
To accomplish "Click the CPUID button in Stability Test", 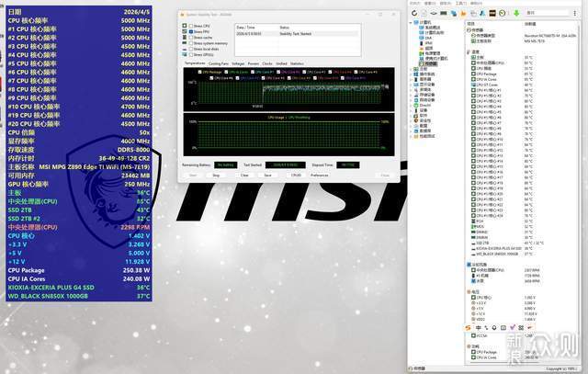I will click(x=296, y=176).
